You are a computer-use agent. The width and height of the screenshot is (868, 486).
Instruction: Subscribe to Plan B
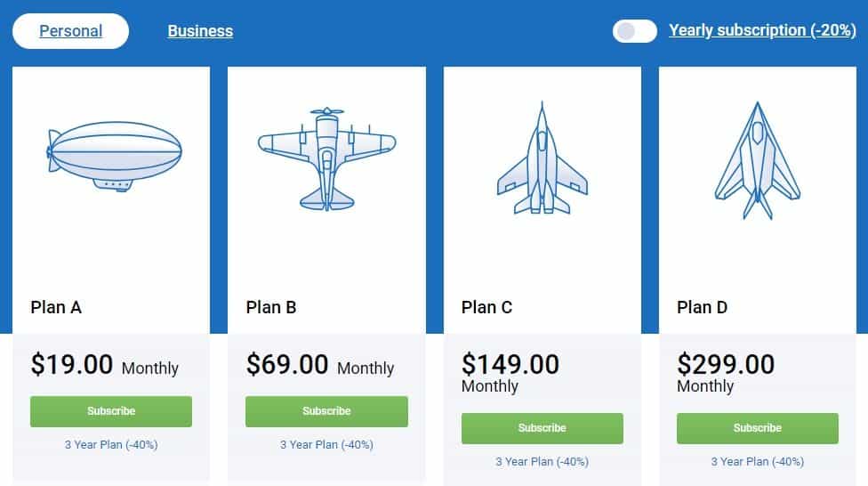tap(326, 411)
